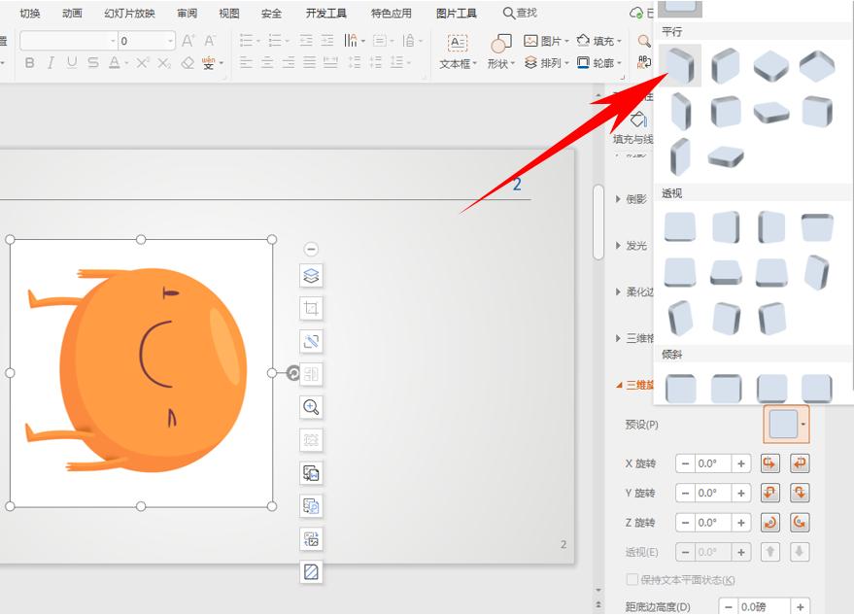
Task: Expand the 发光 glow section
Action: [x=636, y=246]
